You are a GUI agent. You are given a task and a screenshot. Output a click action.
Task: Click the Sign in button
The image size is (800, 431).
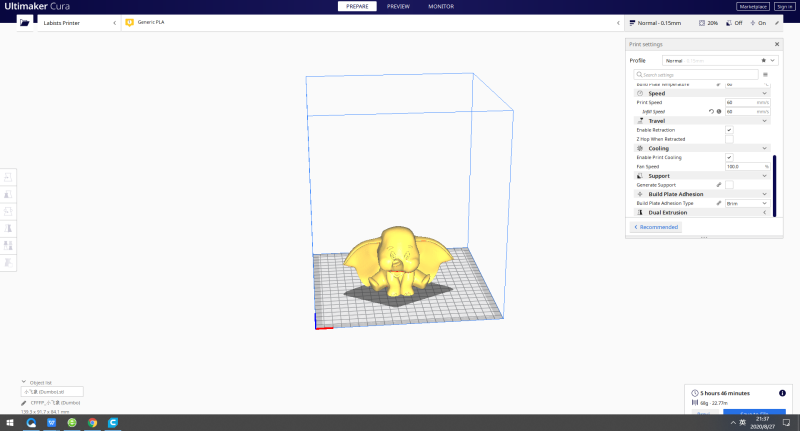[784, 6]
